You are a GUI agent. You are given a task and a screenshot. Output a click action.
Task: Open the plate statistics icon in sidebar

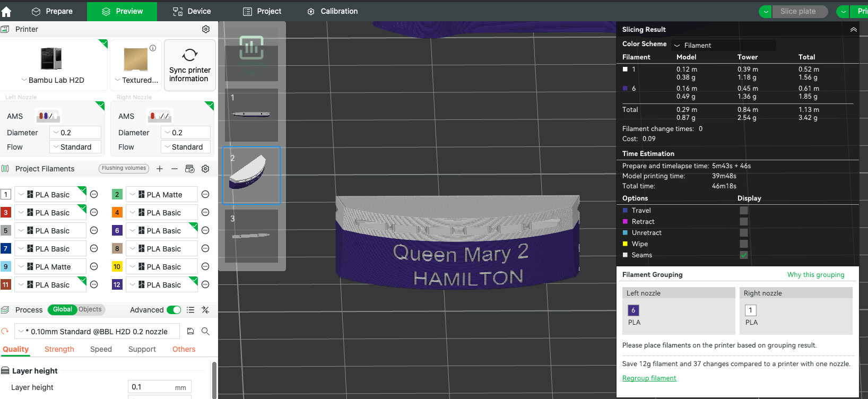[251, 48]
